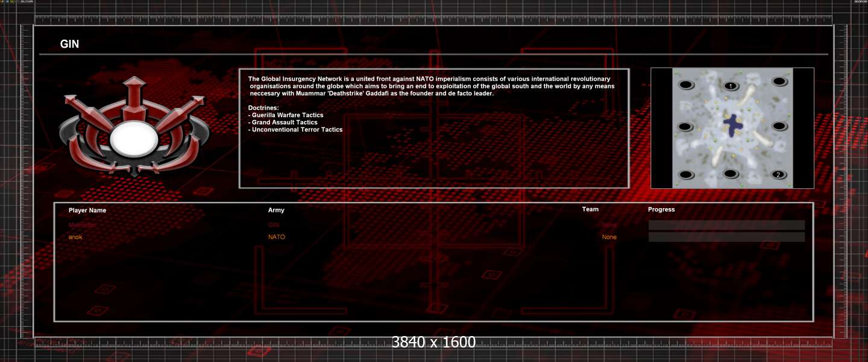
Task: Click the 'GIN' faction title heading
Action: (69, 45)
